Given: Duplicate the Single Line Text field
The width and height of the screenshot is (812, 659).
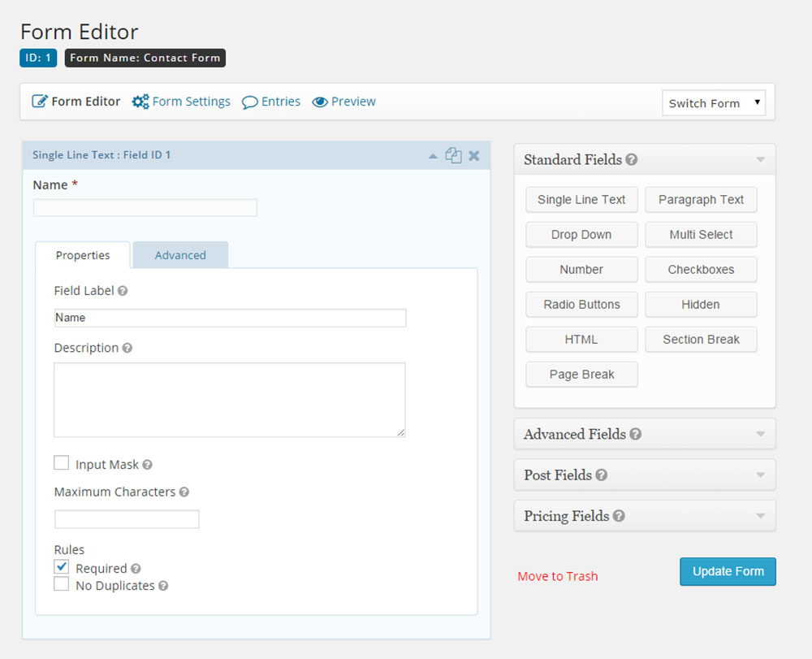Looking at the screenshot, I should [x=453, y=155].
